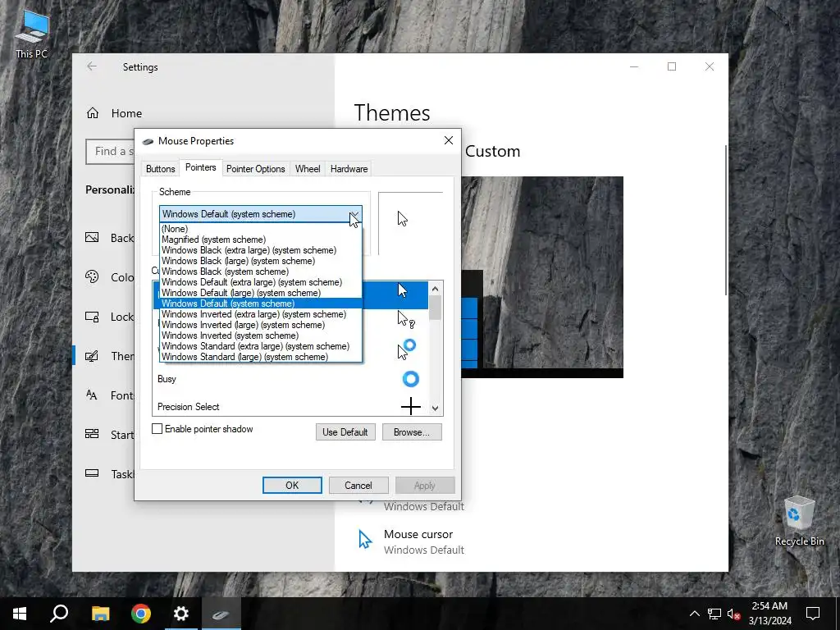Screen dimensions: 840x630
Task: Open Home in Settings sidebar
Action: (x=114, y=113)
